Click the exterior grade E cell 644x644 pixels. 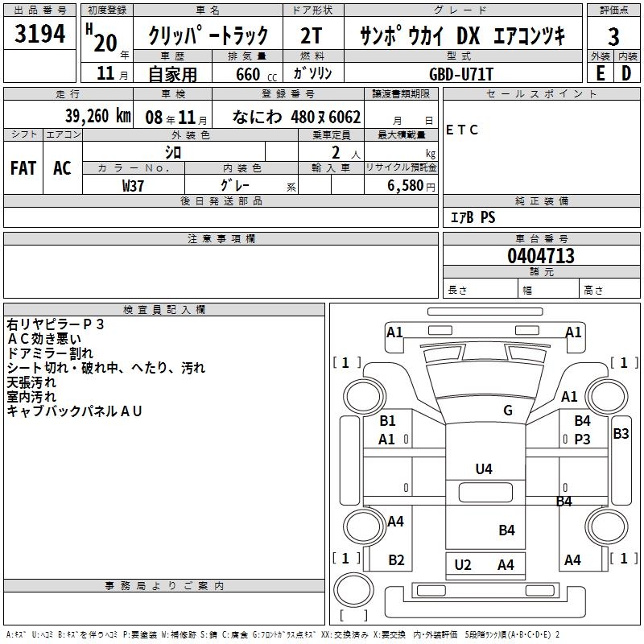pyautogui.click(x=600, y=73)
